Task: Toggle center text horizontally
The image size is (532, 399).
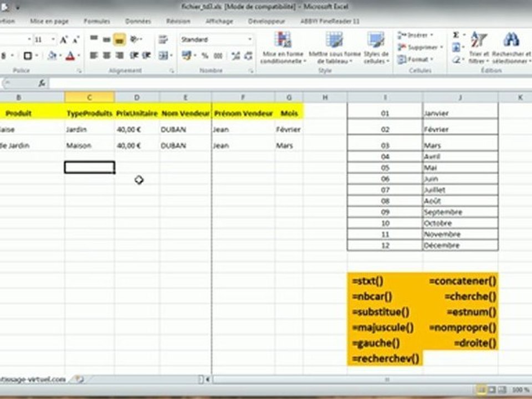Action: point(106,55)
